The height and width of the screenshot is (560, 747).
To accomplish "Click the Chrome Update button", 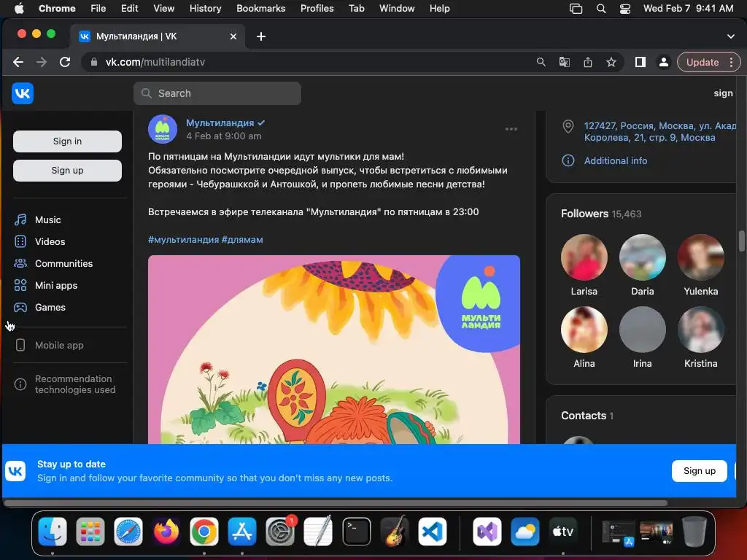I will pyautogui.click(x=703, y=62).
